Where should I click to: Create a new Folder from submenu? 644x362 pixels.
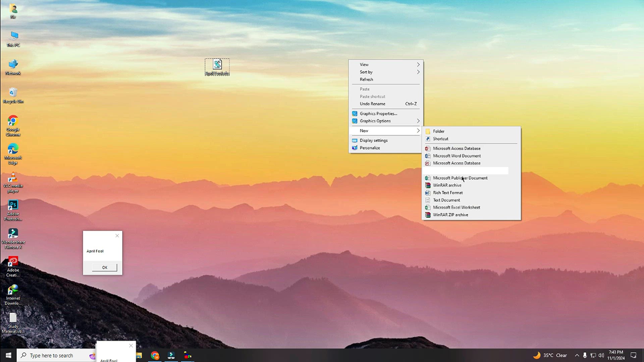pos(471,131)
